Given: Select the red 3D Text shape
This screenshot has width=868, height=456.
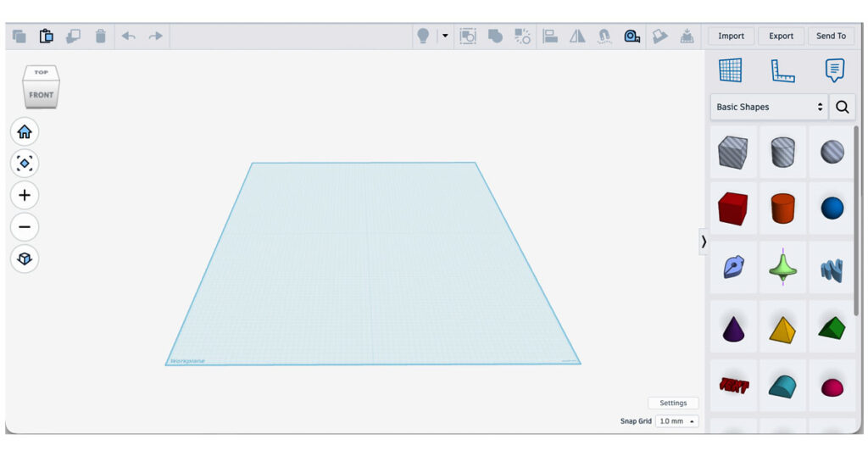Looking at the screenshot, I should (733, 385).
